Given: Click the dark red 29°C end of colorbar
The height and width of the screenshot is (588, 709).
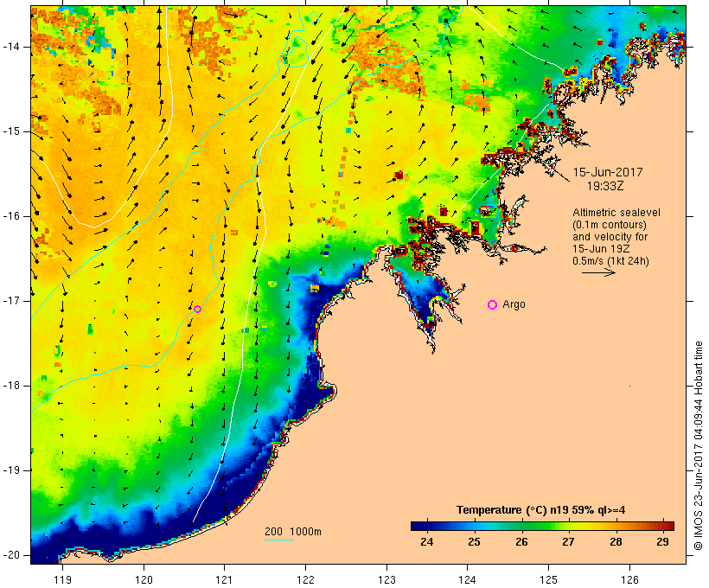Looking at the screenshot, I should click(667, 526).
